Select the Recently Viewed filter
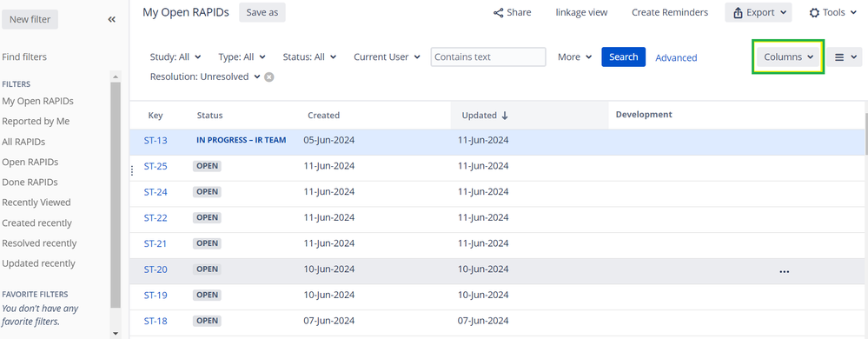Viewport: 868px width, 339px height. pos(36,203)
